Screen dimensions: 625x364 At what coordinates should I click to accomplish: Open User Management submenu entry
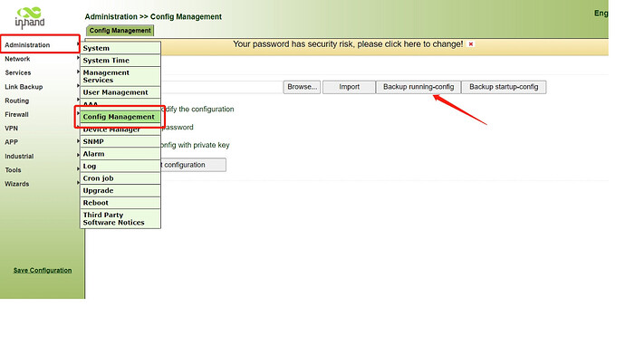120,92
